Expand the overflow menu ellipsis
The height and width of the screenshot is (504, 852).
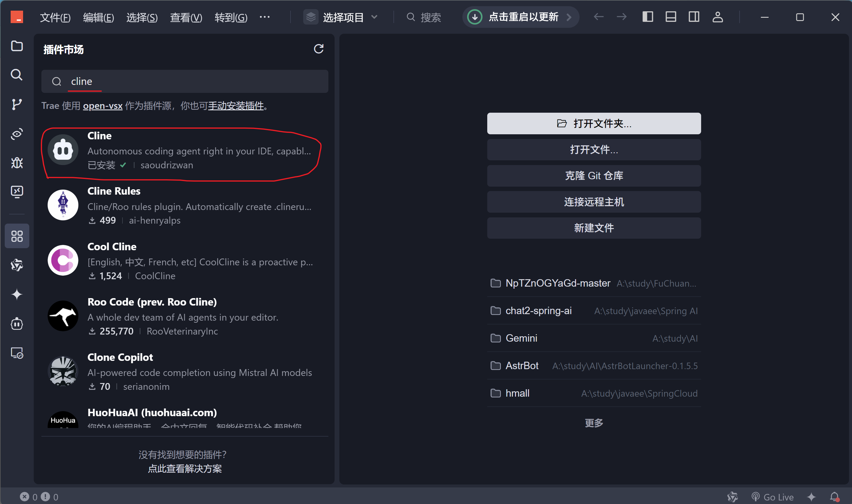click(x=264, y=17)
